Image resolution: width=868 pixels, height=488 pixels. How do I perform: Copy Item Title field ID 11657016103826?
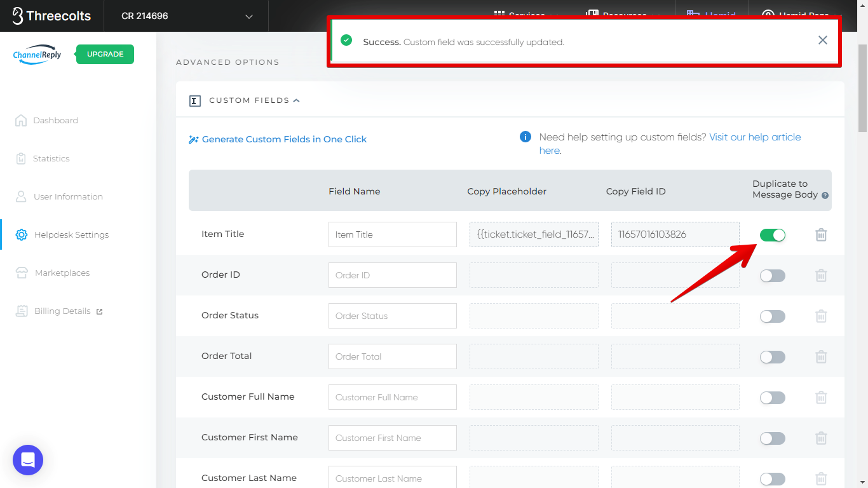tap(675, 234)
